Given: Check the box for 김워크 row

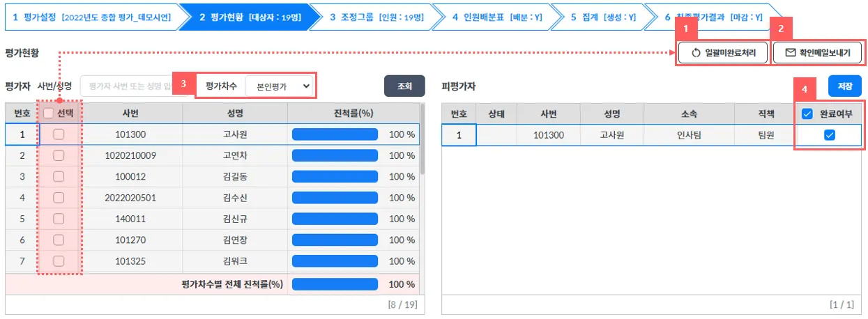Looking at the screenshot, I should click(59, 261).
